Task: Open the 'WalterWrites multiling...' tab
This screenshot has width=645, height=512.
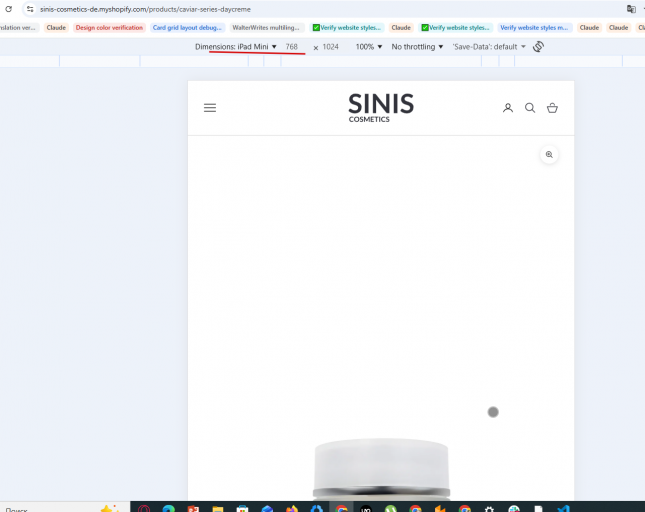Action: point(266,28)
